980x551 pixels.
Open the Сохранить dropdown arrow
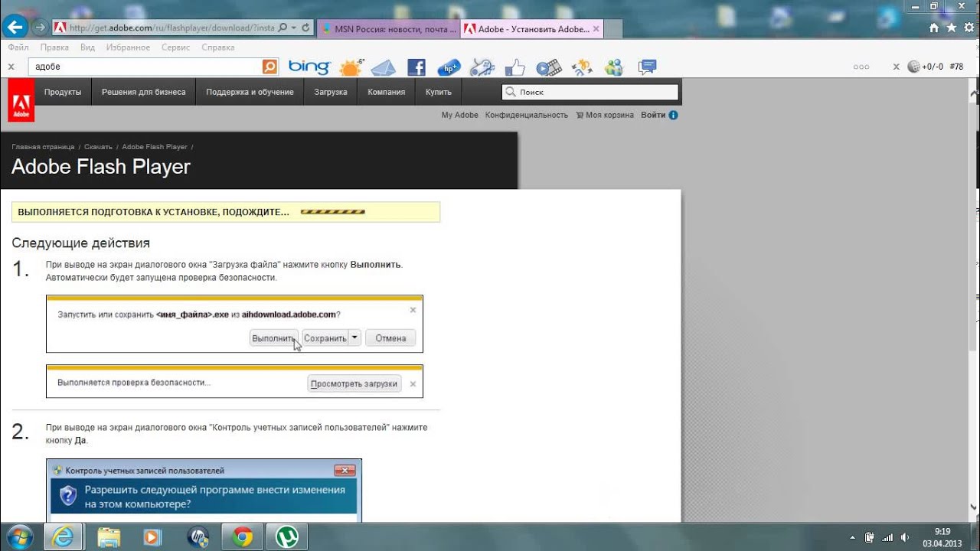point(354,337)
